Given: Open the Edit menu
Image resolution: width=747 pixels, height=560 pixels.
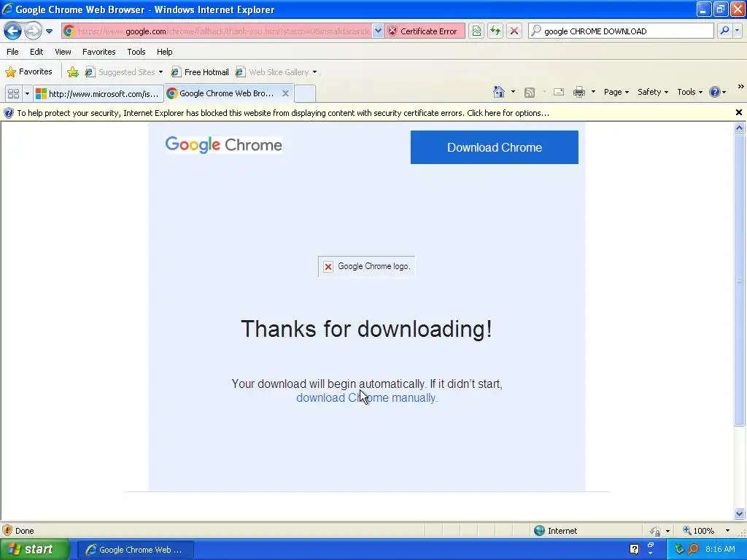Looking at the screenshot, I should tap(36, 52).
